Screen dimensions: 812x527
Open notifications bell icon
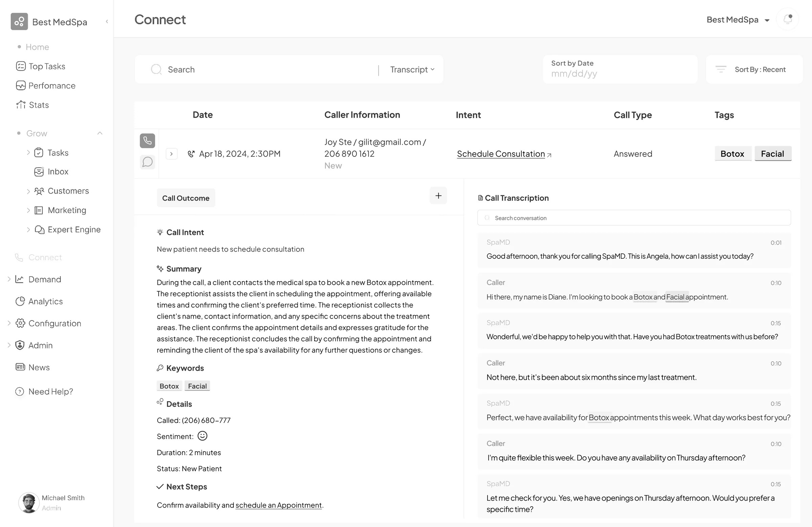coord(787,19)
